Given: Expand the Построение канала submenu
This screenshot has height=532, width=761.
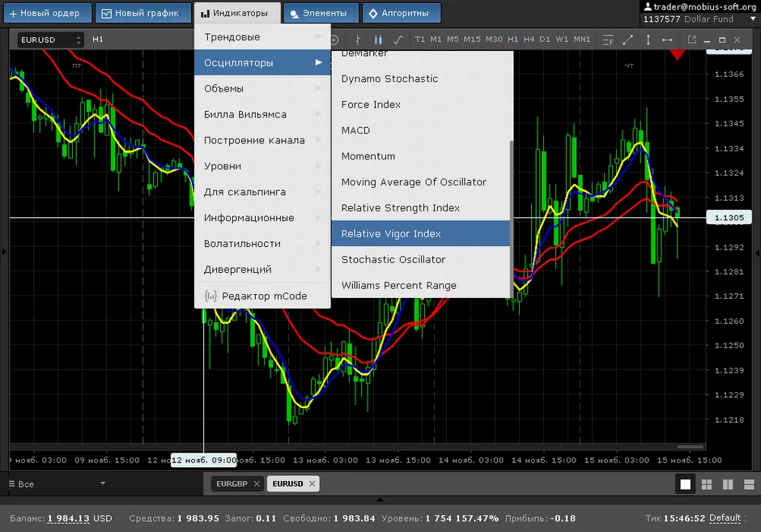Looking at the screenshot, I should pos(262,140).
